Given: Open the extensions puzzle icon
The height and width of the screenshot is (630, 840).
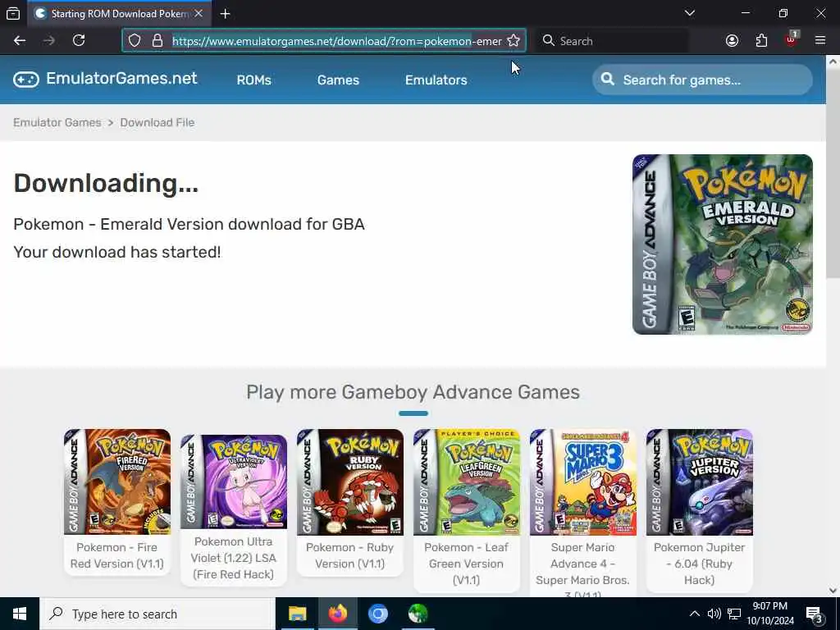Looking at the screenshot, I should click(x=761, y=41).
